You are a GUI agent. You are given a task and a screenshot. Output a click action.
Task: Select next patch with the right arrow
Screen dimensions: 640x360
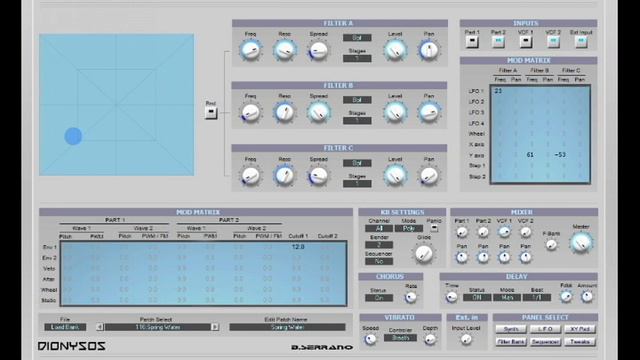click(215, 327)
